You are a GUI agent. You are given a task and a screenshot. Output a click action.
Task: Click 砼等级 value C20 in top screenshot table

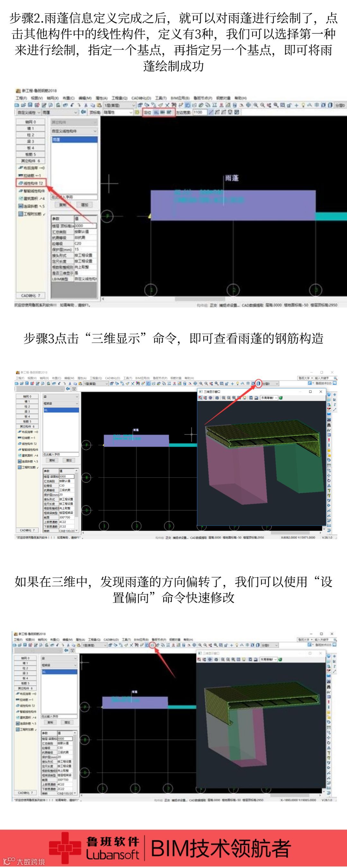coord(85,243)
